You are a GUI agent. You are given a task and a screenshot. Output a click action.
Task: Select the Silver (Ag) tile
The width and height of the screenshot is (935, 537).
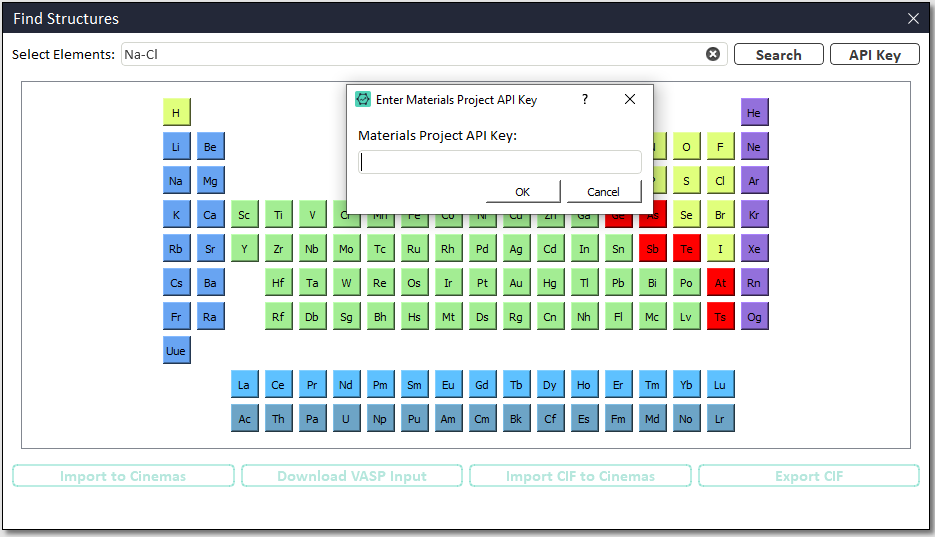(516, 248)
